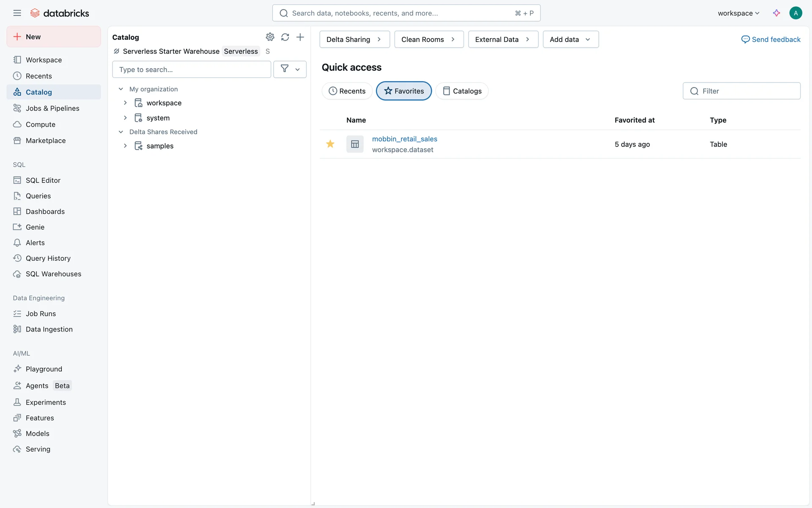
Task: Click the user avatar icon
Action: pos(796,13)
